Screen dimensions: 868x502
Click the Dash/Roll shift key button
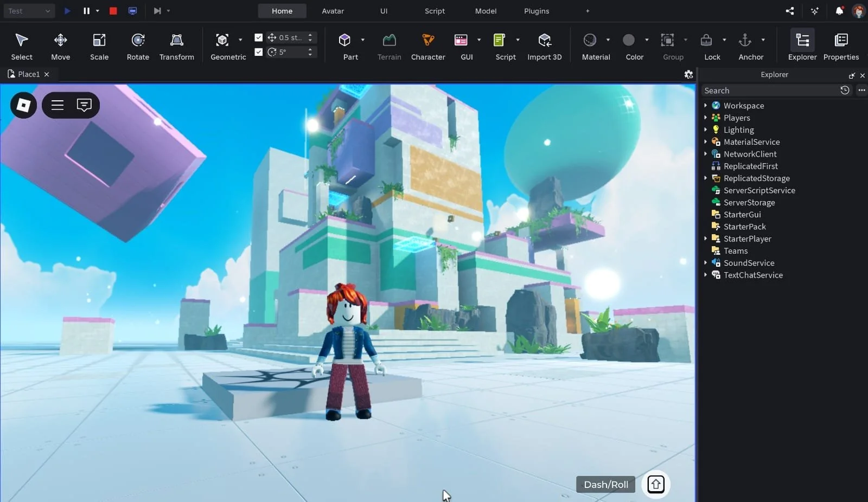656,484
